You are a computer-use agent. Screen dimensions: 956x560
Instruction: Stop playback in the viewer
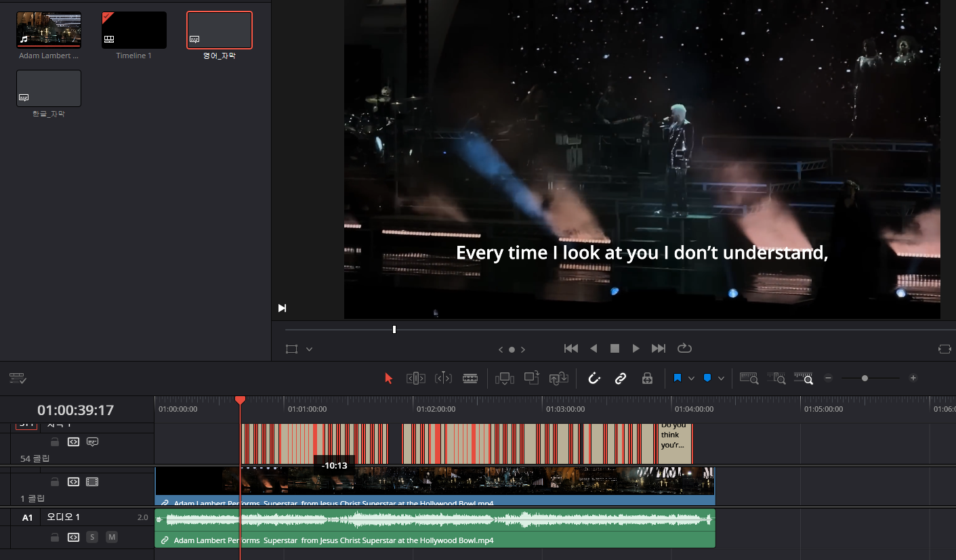pos(615,348)
